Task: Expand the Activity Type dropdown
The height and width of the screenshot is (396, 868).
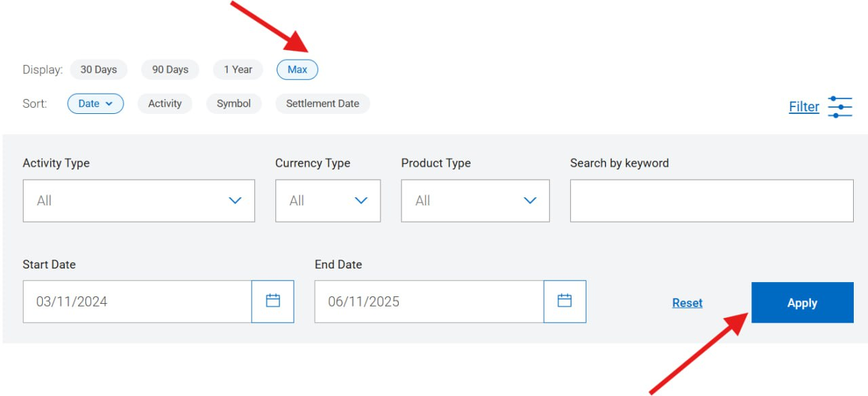Action: (139, 201)
